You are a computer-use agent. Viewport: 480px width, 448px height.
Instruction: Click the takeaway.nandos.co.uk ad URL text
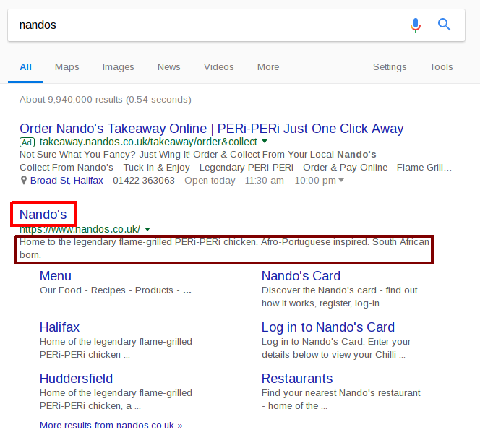148,142
